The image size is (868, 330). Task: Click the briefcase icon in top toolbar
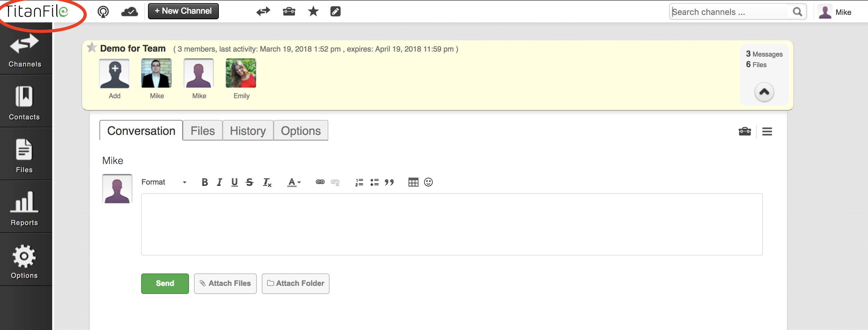click(x=289, y=11)
